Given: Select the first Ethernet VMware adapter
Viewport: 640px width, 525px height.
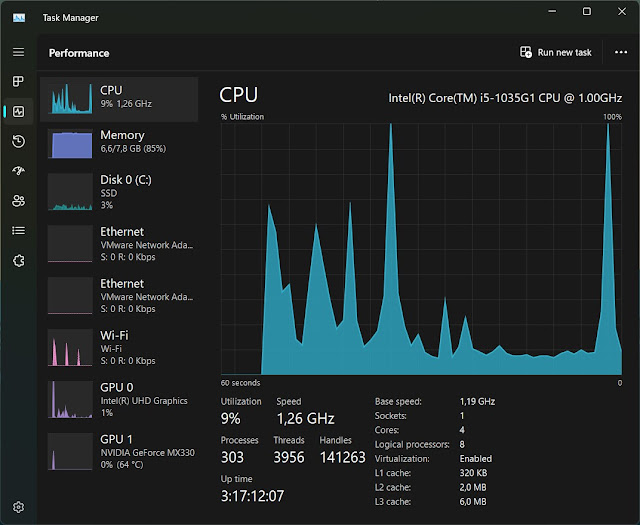Looking at the screenshot, I should tap(119, 244).
